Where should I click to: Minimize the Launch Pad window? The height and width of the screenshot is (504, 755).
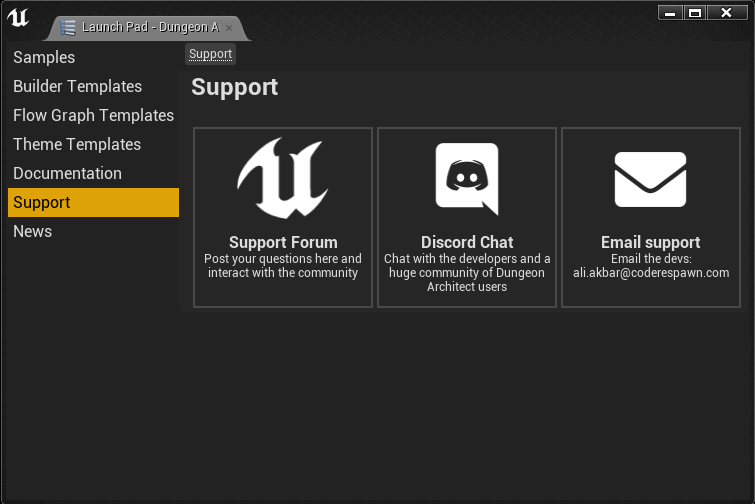click(x=670, y=13)
